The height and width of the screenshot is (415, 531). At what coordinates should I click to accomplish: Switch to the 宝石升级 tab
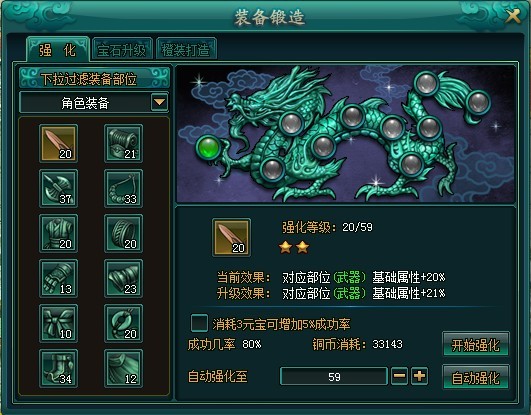tap(122, 49)
